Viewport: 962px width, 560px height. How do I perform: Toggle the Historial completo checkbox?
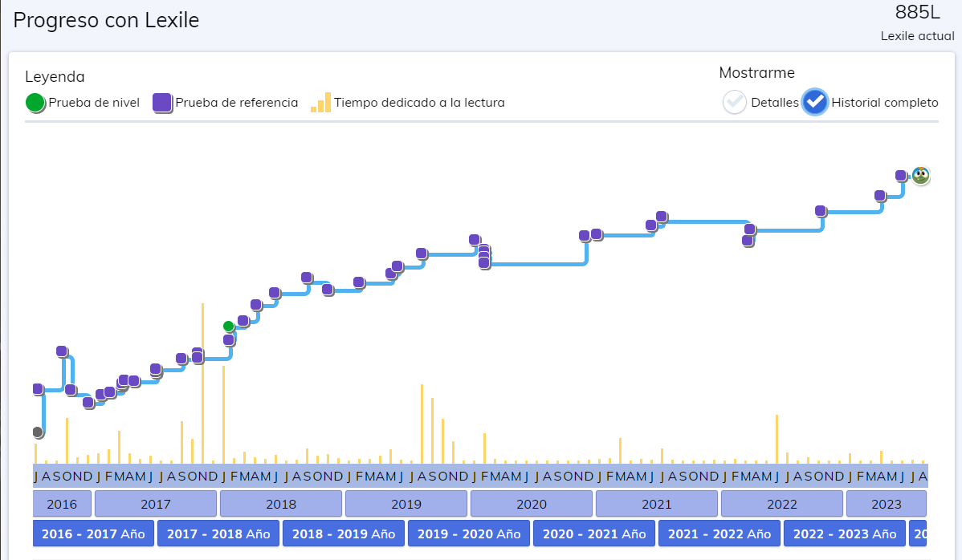point(815,103)
